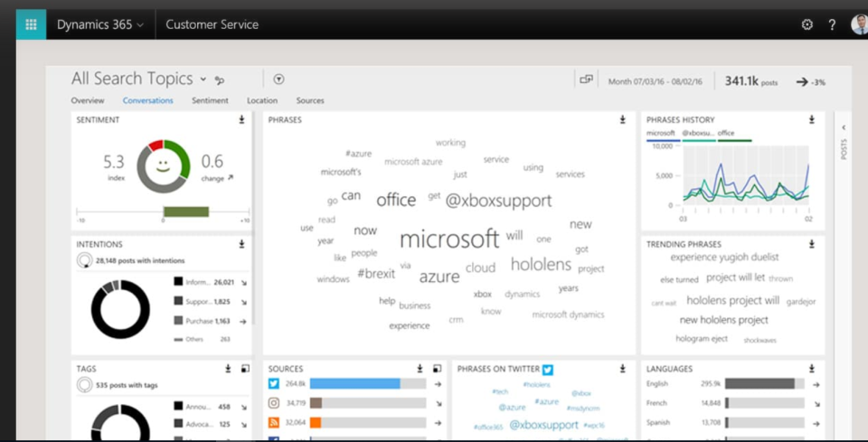This screenshot has height=442, width=868.
Task: Toggle the @xboxsupport series in chart legend
Action: (x=697, y=134)
